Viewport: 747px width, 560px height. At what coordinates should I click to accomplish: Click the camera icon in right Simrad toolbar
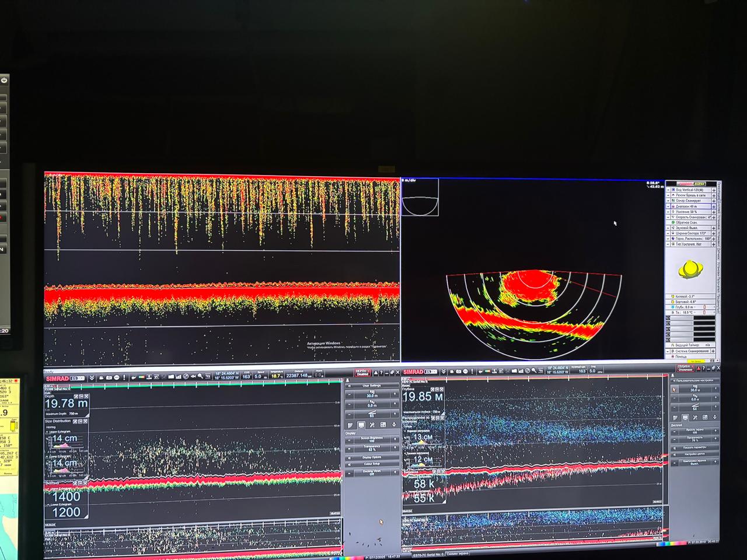click(x=459, y=372)
